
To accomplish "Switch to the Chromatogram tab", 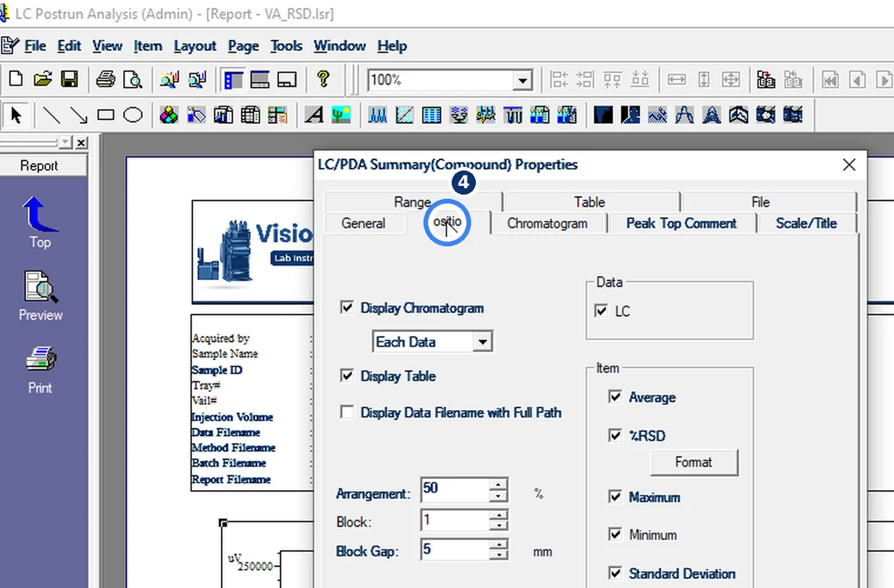I will point(547,223).
